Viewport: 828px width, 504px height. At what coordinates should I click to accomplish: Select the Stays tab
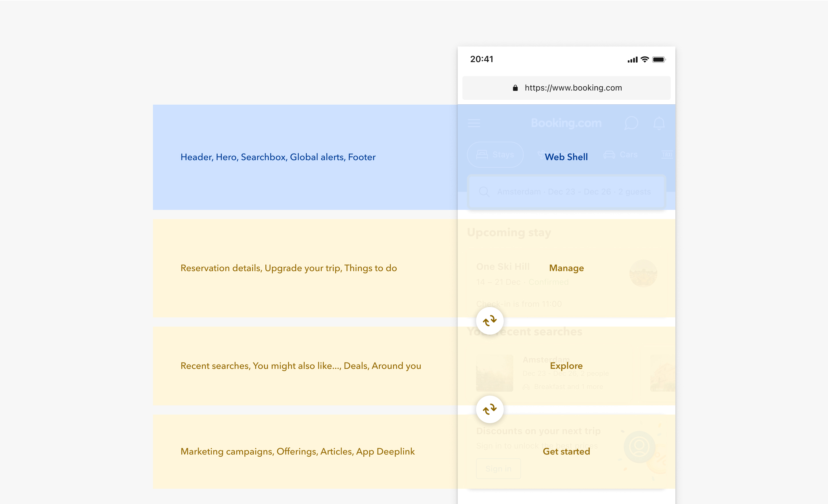pos(495,155)
